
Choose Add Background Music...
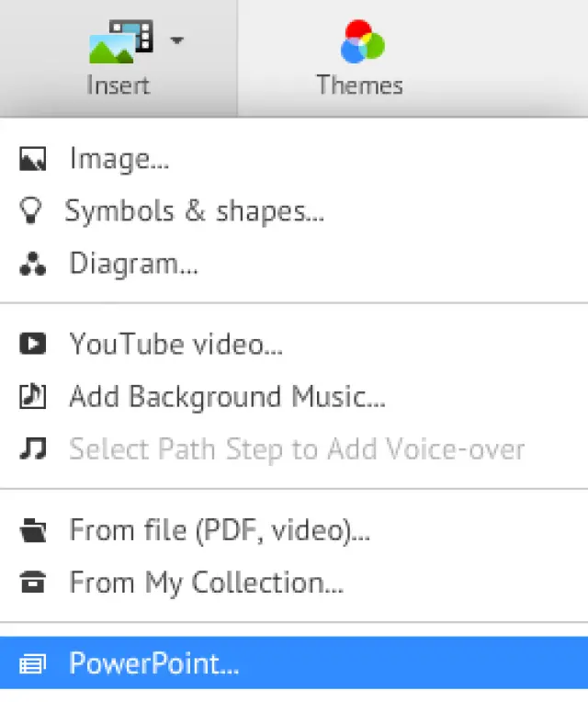click(227, 397)
